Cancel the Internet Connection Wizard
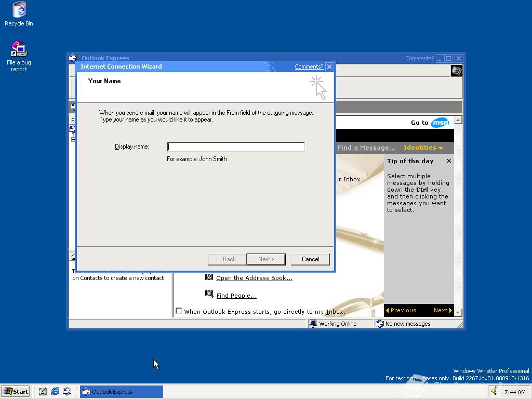 click(310, 259)
